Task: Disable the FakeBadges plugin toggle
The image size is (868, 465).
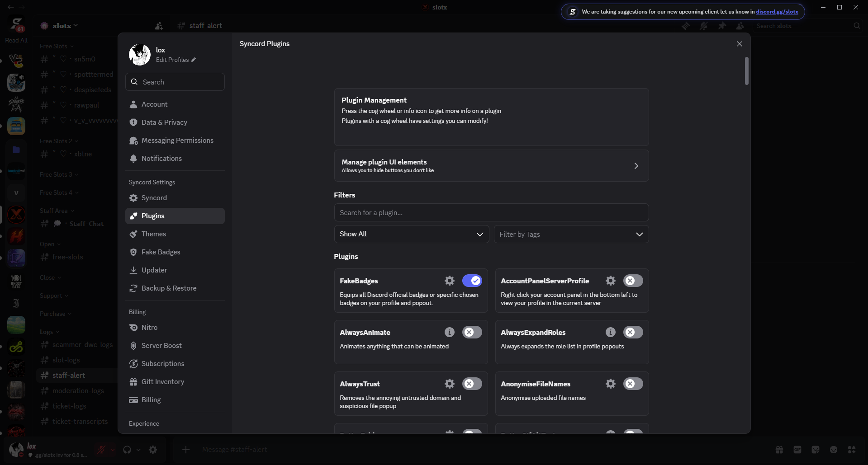Action: [x=472, y=281]
